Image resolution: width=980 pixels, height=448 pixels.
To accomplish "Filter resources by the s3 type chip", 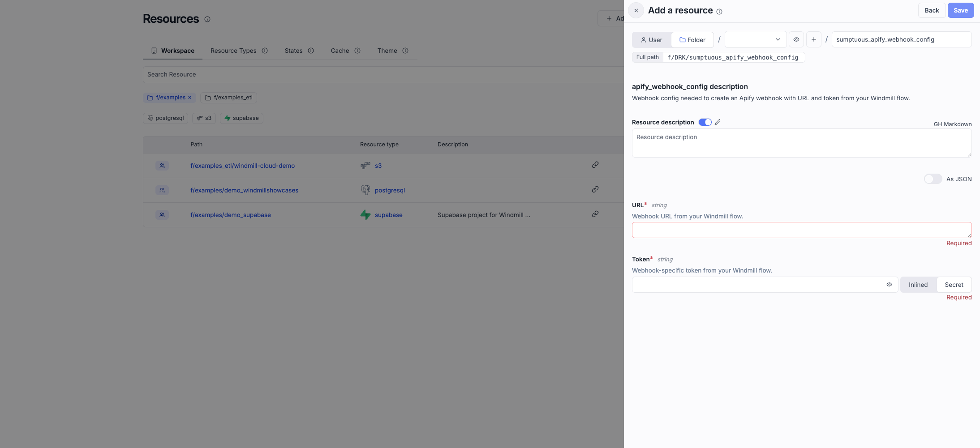I will 204,118.
